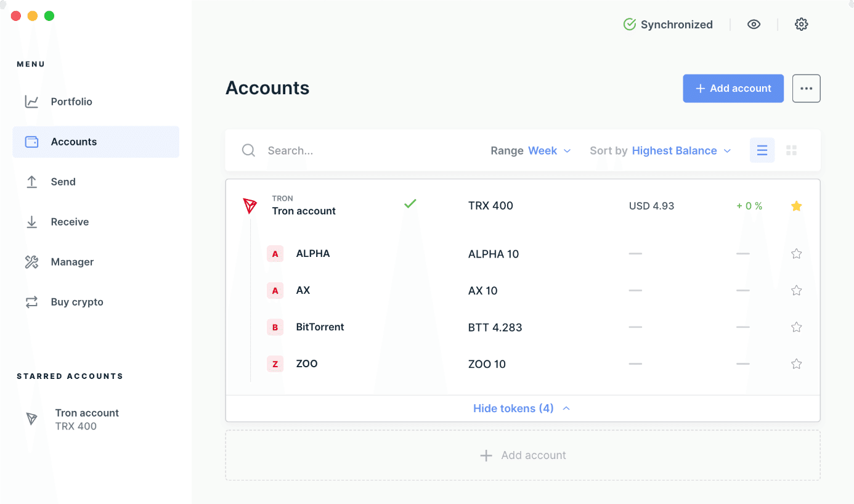Collapse tokens with Hide tokens (4)
This screenshot has width=854, height=504.
point(521,408)
